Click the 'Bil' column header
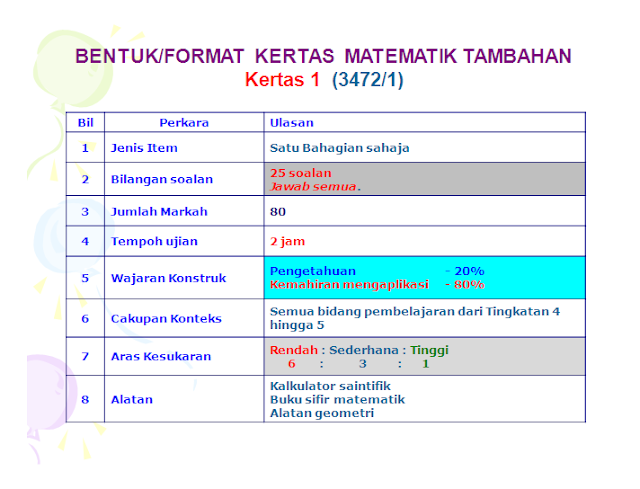Image resolution: width=640 pixels, height=489 pixels. (x=85, y=122)
